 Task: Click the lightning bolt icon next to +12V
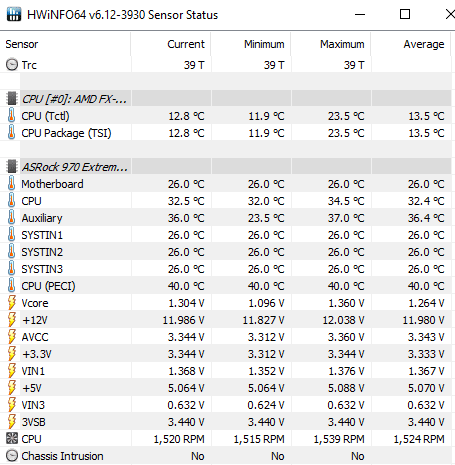12,320
